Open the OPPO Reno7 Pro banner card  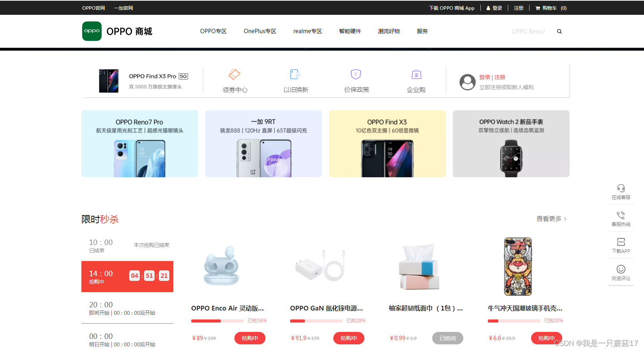[140, 144]
